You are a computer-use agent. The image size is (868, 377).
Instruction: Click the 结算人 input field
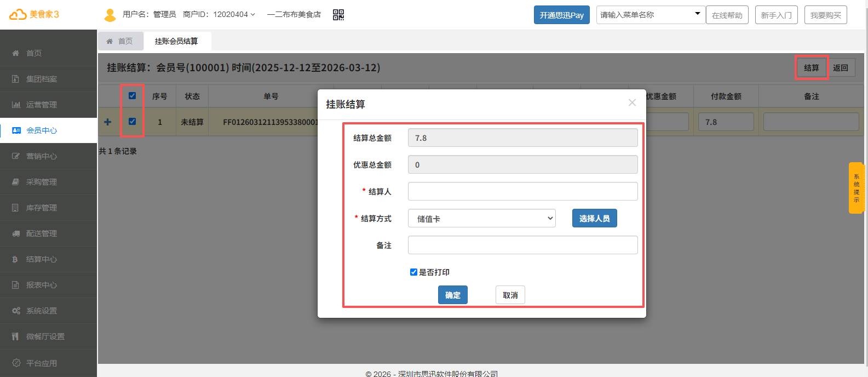pos(522,191)
